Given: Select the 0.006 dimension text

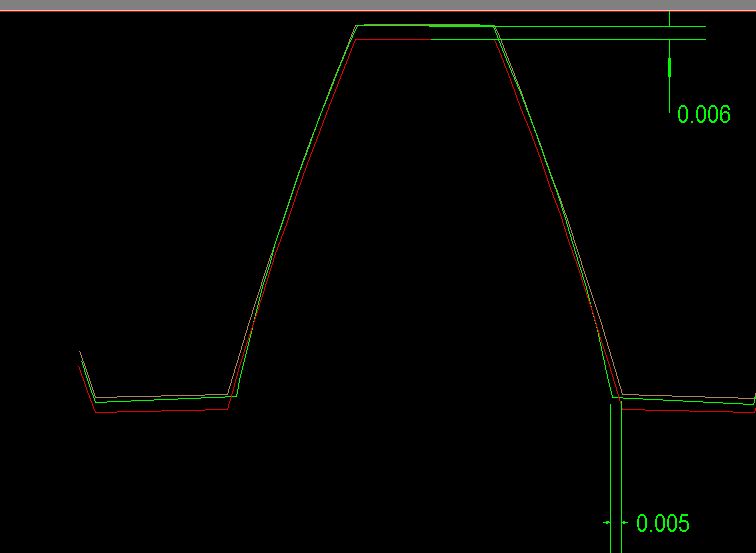Looking at the screenshot, I should point(703,114).
